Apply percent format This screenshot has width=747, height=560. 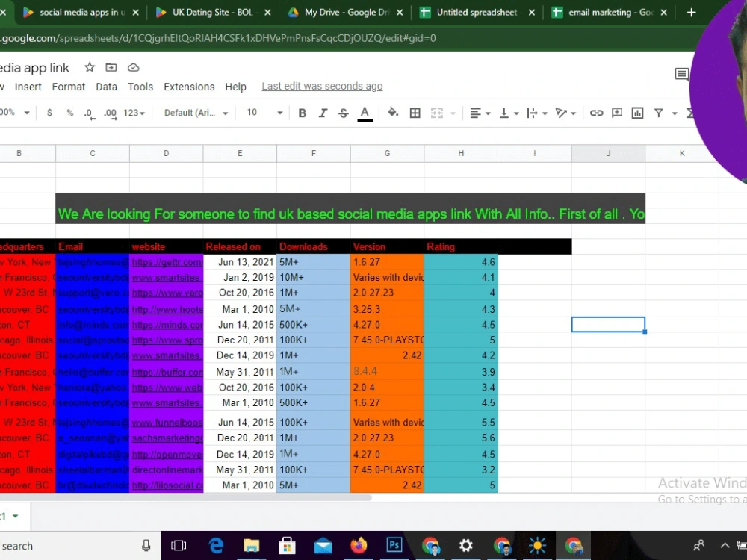click(x=70, y=113)
